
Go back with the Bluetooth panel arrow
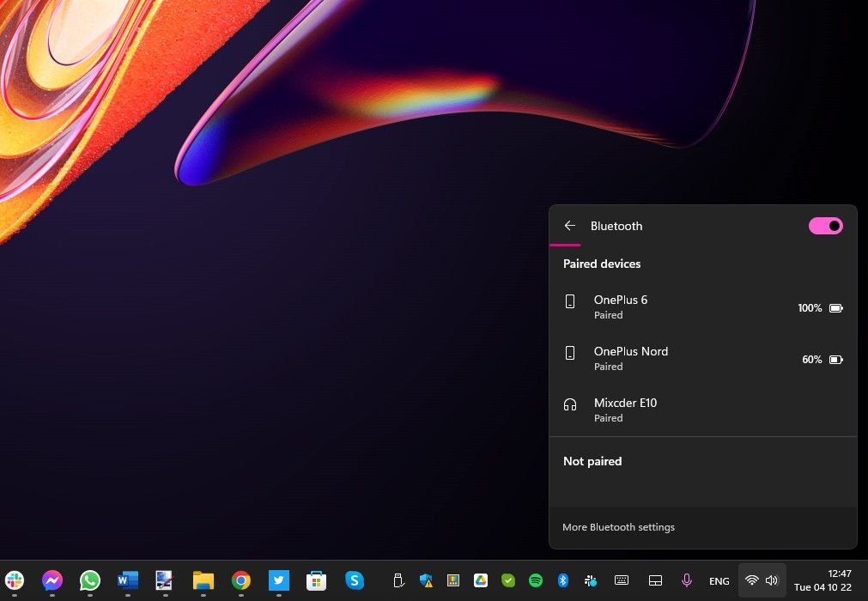pos(570,226)
